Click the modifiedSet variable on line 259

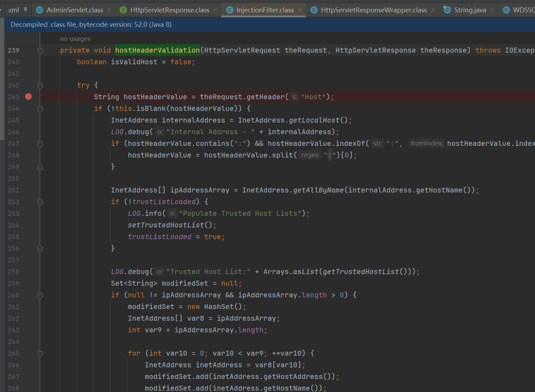184,283
